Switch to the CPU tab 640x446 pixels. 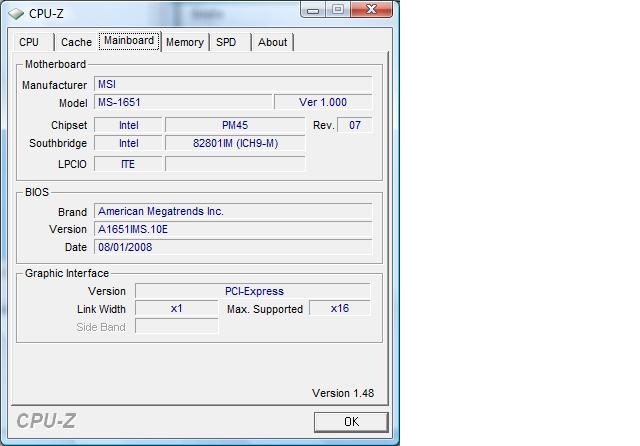point(33,42)
